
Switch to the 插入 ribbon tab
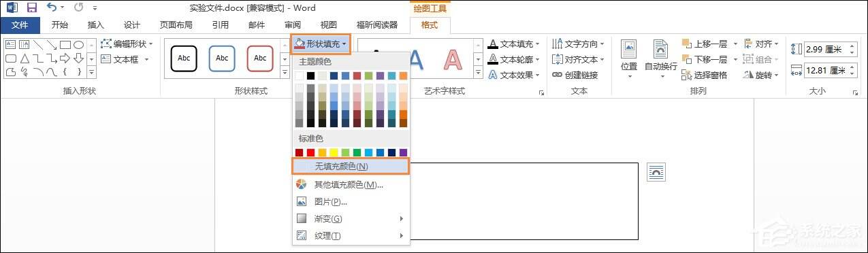coord(96,25)
